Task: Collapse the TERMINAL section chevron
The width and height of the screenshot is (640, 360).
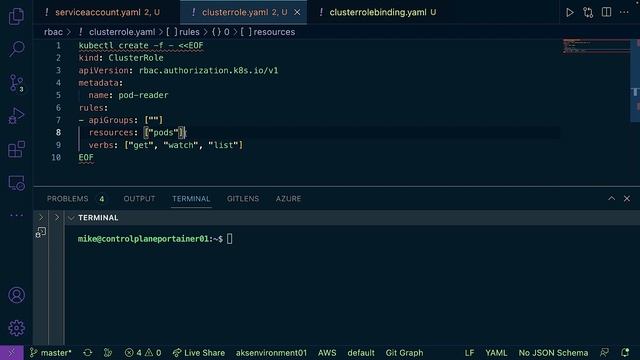Action: click(71, 218)
